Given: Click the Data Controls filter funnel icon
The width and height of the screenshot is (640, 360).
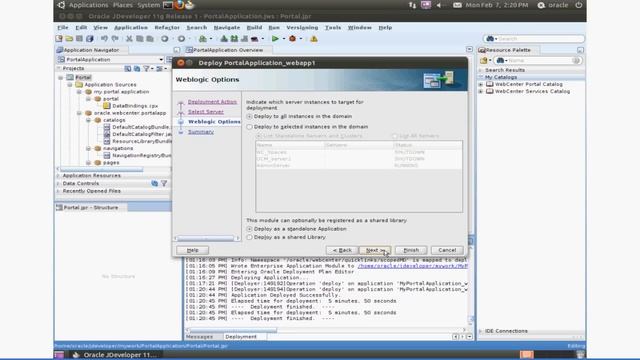Looking at the screenshot, I should coord(164,183).
